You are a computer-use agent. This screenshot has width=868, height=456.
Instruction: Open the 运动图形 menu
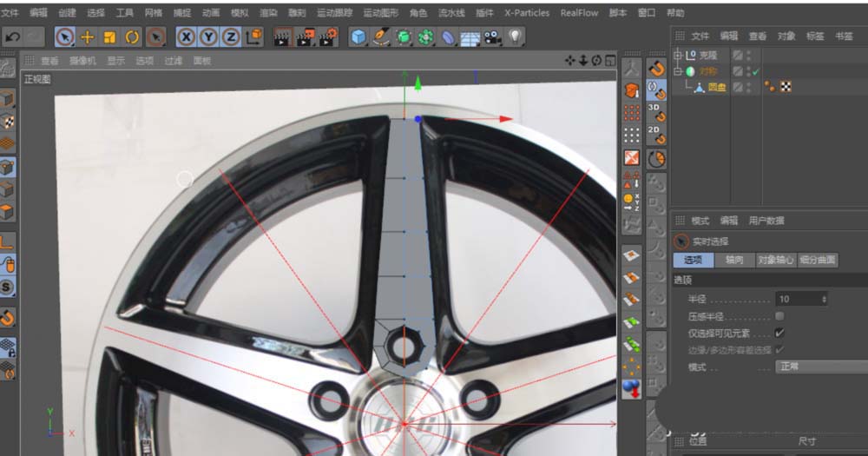[379, 13]
